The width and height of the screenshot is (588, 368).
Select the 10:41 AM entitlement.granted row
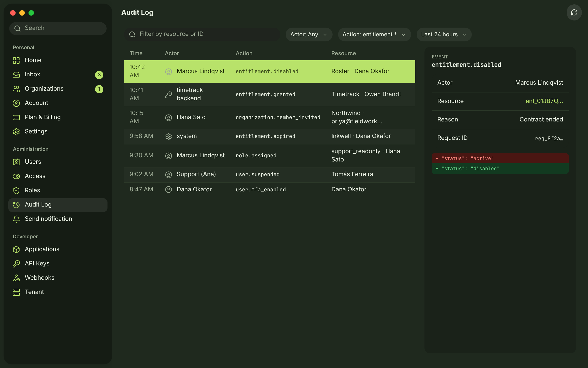[269, 95]
